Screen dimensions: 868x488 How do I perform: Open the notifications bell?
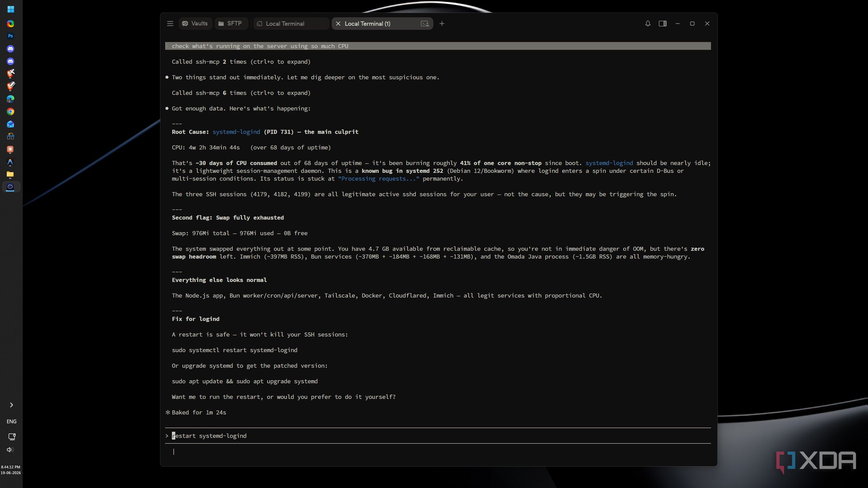(648, 23)
